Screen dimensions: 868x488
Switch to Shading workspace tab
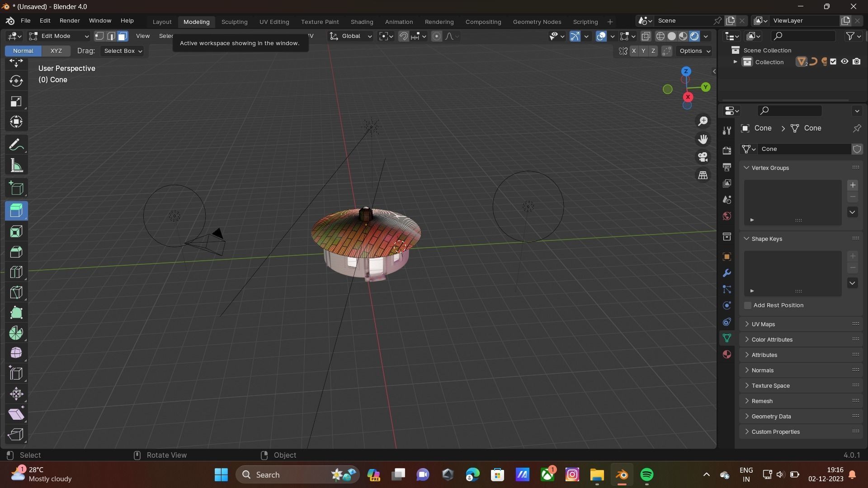(x=362, y=22)
